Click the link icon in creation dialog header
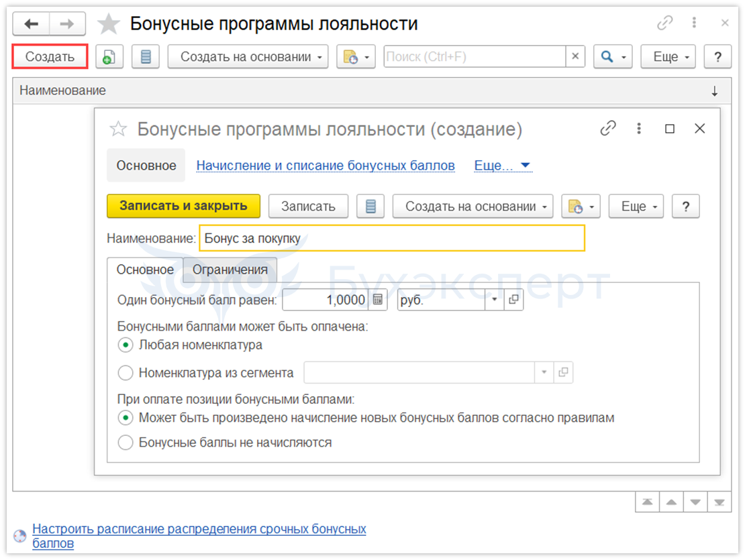This screenshot has height=560, width=745. pyautogui.click(x=608, y=129)
